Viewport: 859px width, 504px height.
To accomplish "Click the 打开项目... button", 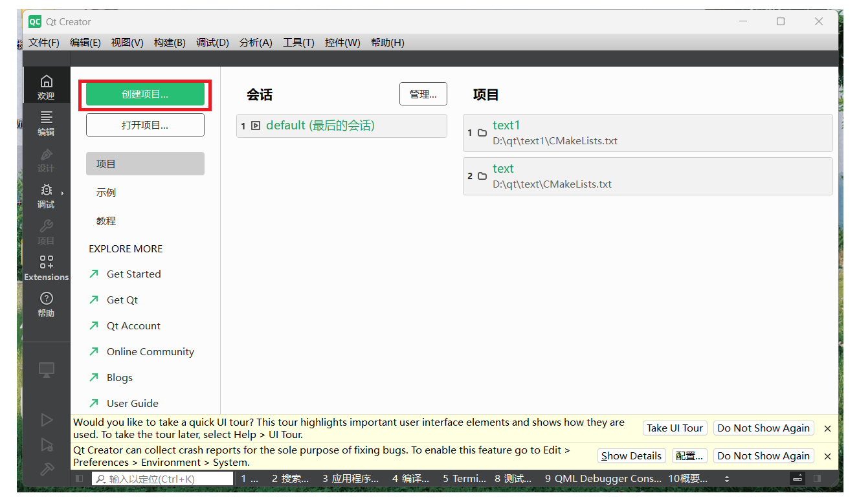I will tap(145, 126).
